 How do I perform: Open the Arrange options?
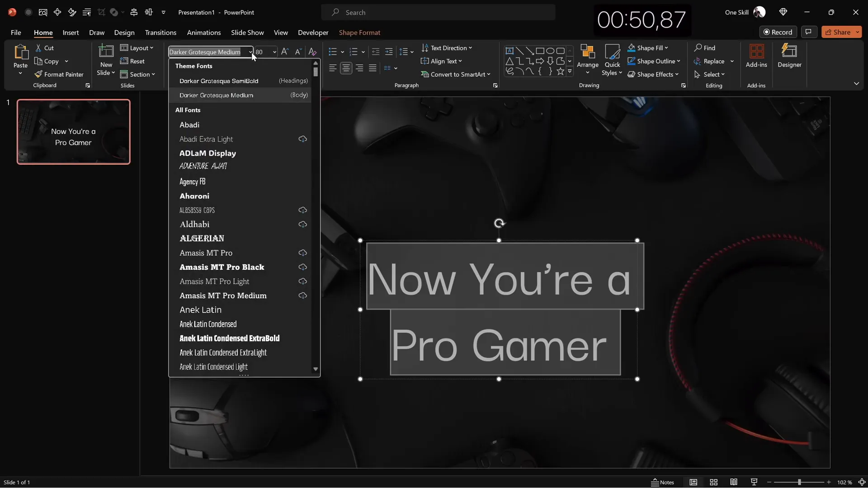pyautogui.click(x=587, y=59)
